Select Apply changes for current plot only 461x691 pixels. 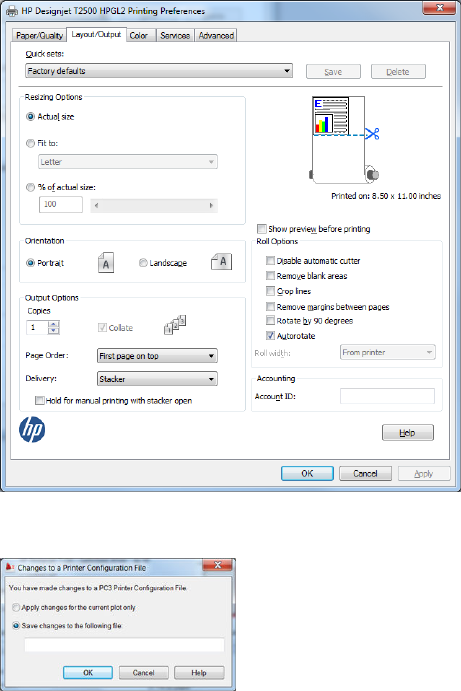point(16,607)
